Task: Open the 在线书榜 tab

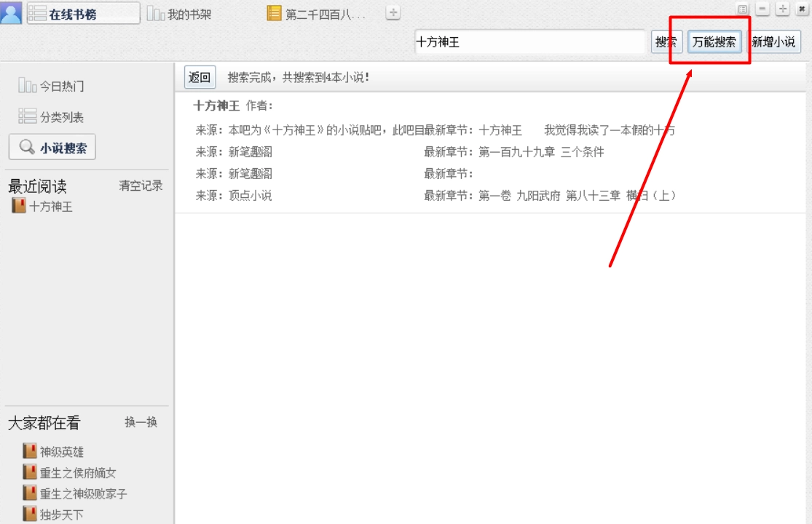Action: point(83,13)
